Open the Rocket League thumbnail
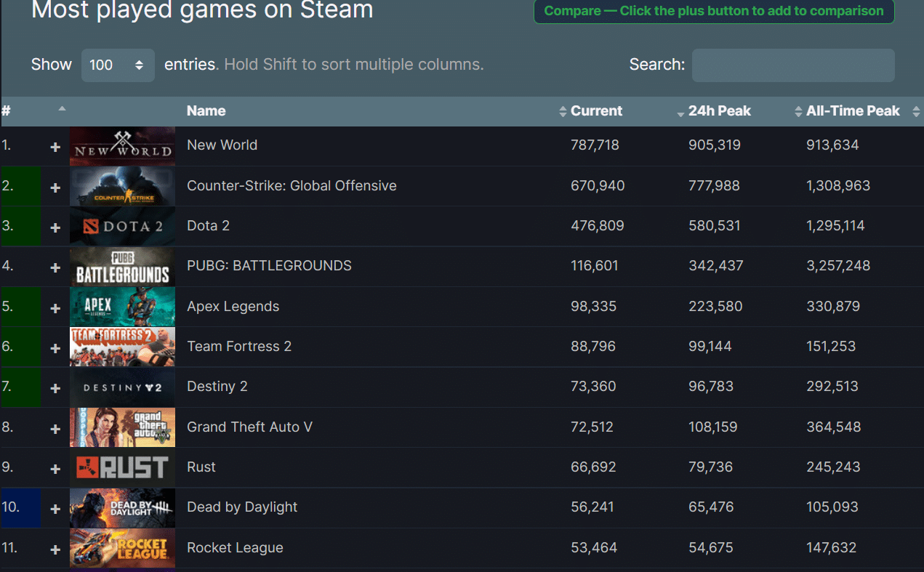Viewport: 924px width, 572px height. point(122,548)
